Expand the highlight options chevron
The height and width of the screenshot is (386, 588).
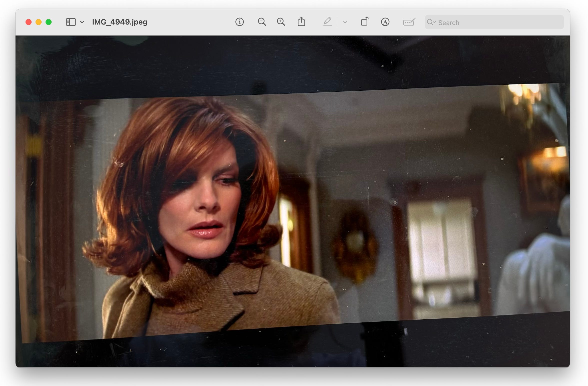coord(345,22)
